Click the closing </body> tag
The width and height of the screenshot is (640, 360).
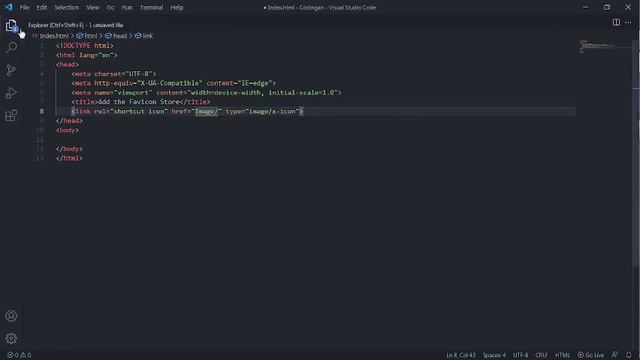point(69,149)
